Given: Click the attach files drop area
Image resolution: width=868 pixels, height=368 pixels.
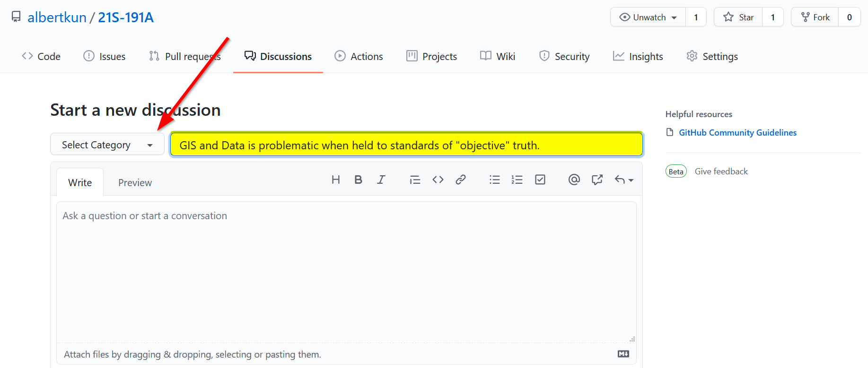Looking at the screenshot, I should (x=346, y=354).
